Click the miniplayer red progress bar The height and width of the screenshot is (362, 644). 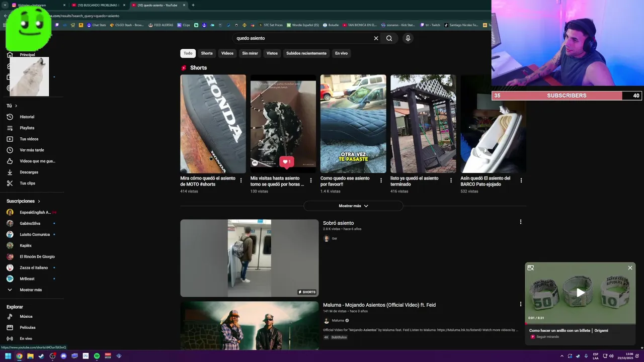point(581,323)
